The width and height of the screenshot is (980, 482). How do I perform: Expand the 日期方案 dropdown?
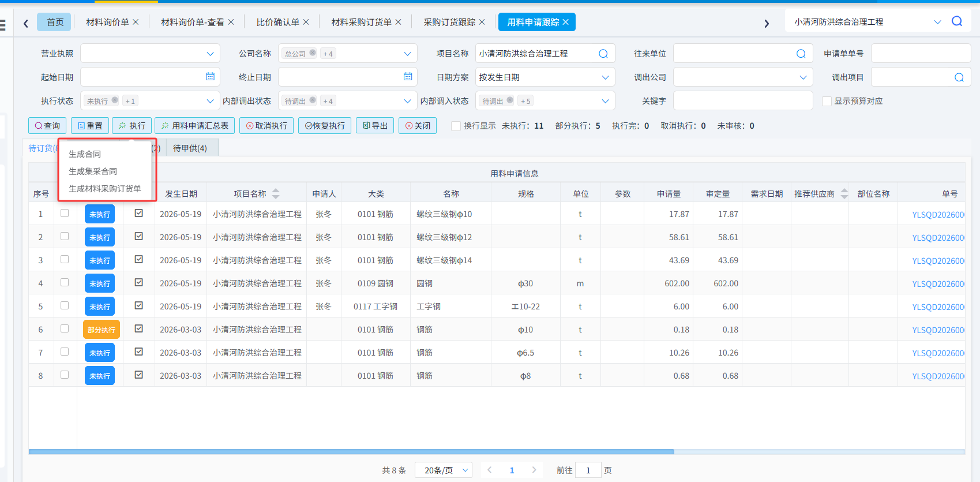click(605, 77)
